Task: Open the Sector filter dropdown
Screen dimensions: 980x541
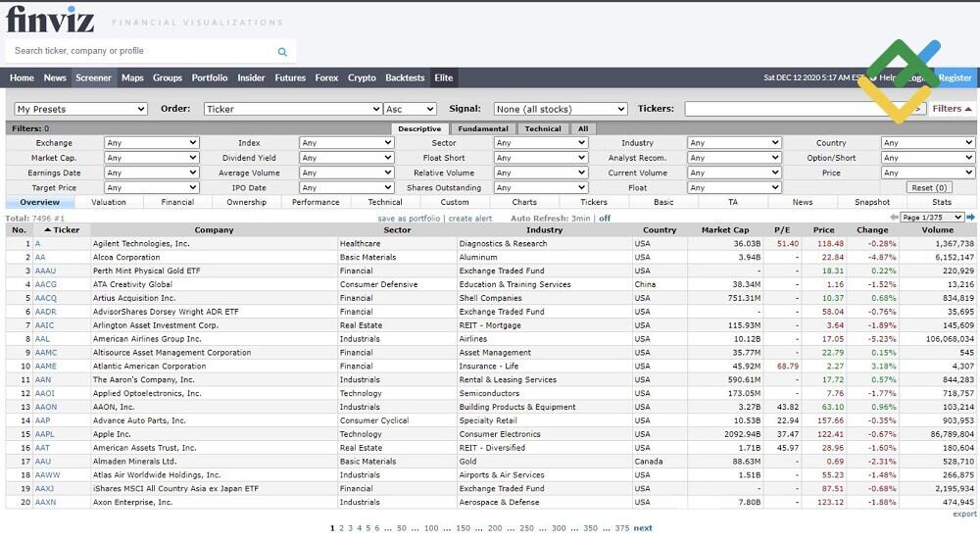Action: click(x=540, y=143)
